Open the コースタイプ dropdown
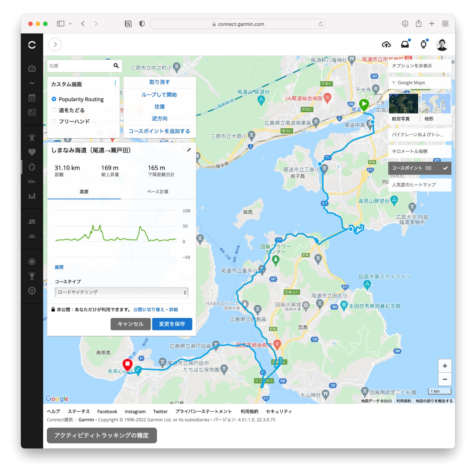This screenshot has height=476, width=476. [x=122, y=292]
